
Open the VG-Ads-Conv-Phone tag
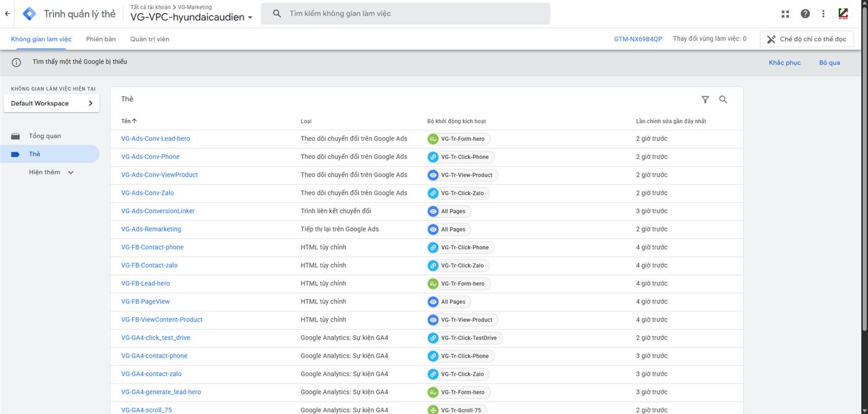(x=150, y=157)
